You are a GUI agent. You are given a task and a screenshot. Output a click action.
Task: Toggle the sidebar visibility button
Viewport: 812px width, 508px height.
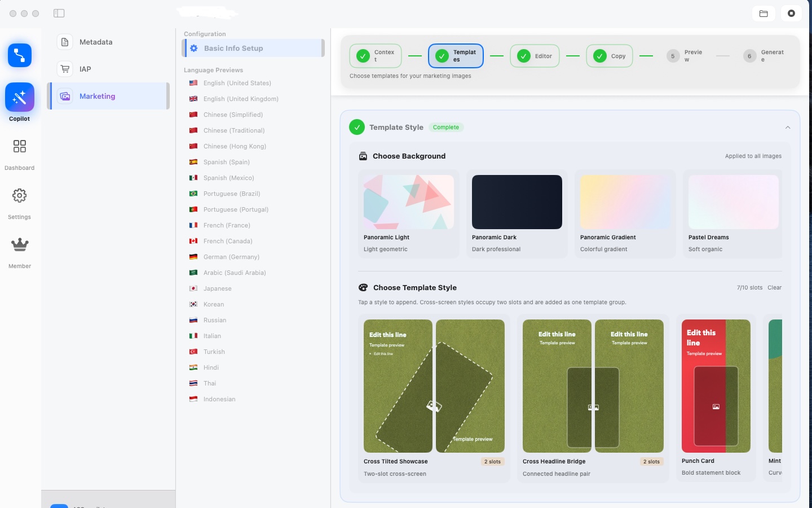pyautogui.click(x=59, y=13)
